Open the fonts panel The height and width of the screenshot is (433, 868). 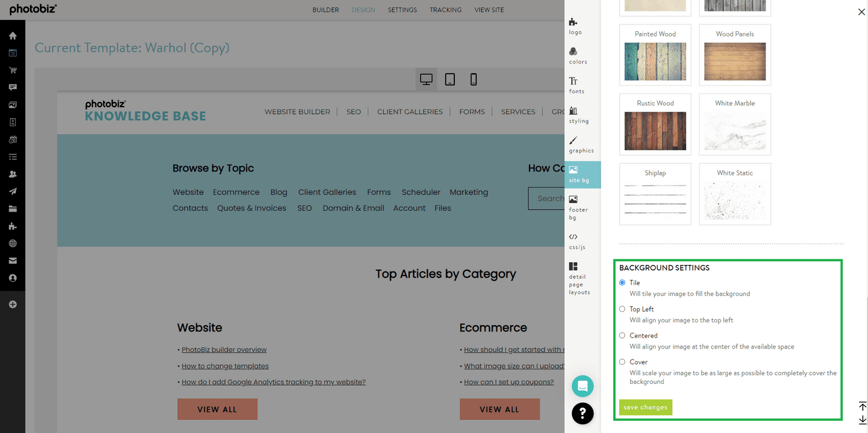click(x=576, y=85)
